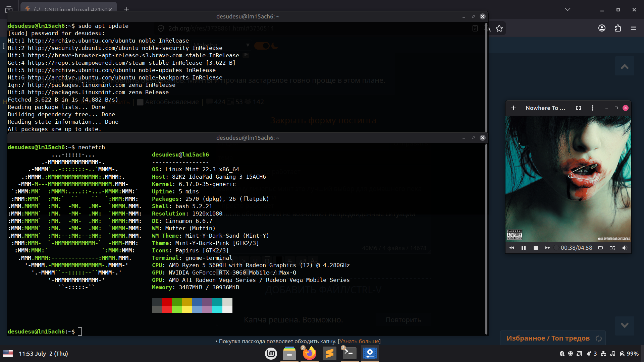Click the 'DE: Cinnamon 6.6.7' line
Image resolution: width=644 pixels, height=362 pixels.
182,221
